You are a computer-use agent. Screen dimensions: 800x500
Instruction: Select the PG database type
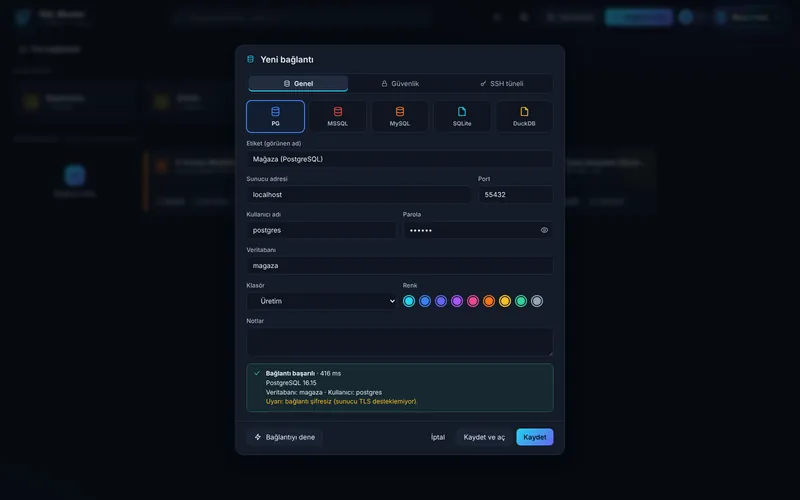pyautogui.click(x=276, y=116)
